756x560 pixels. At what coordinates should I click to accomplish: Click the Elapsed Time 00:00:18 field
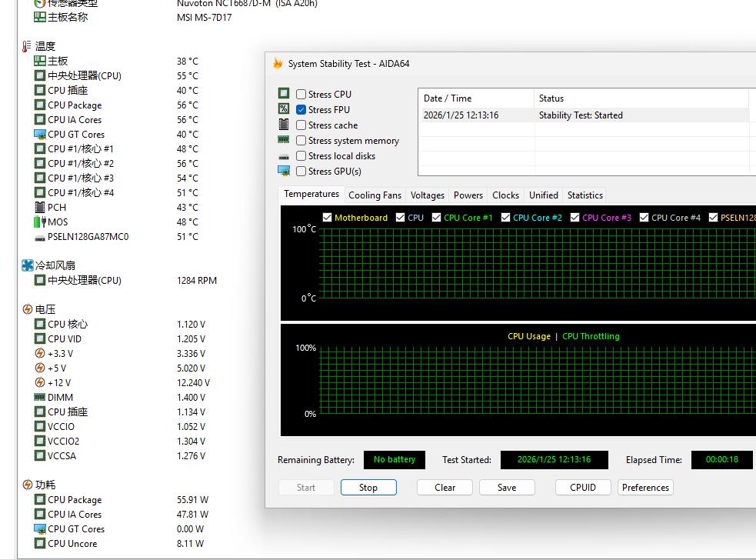tap(721, 460)
